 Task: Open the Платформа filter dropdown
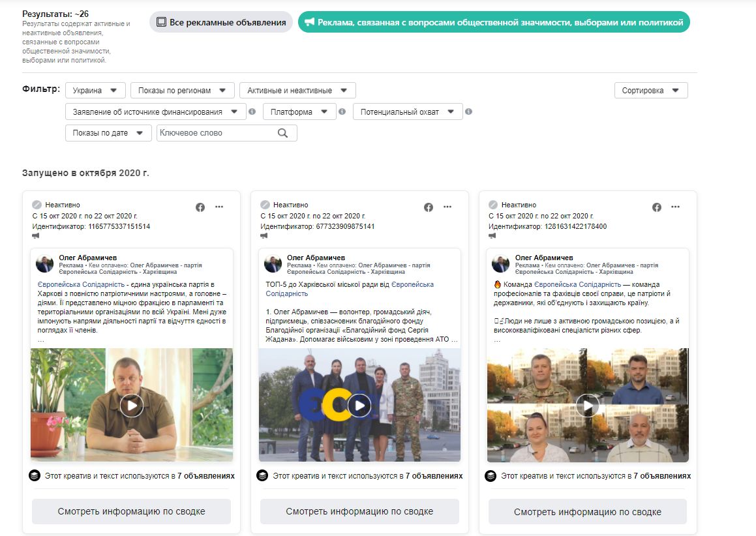tap(299, 112)
